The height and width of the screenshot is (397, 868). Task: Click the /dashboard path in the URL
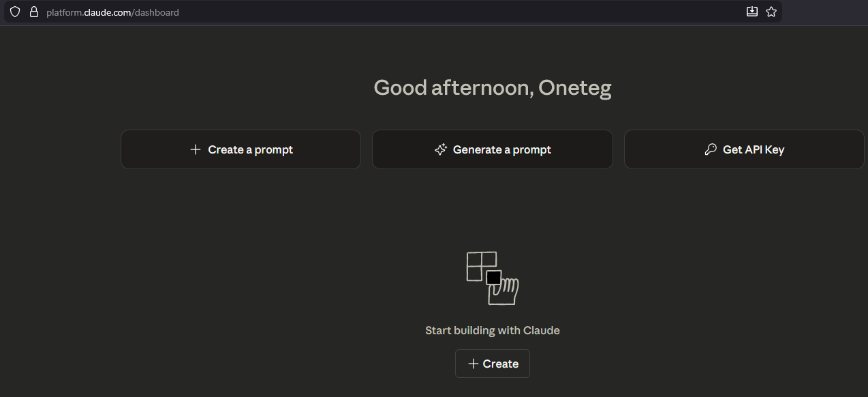pyautogui.click(x=156, y=12)
